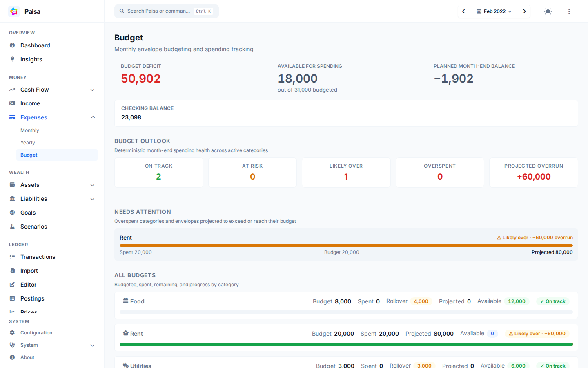
Task: Open the Import page
Action: click(x=52, y=271)
